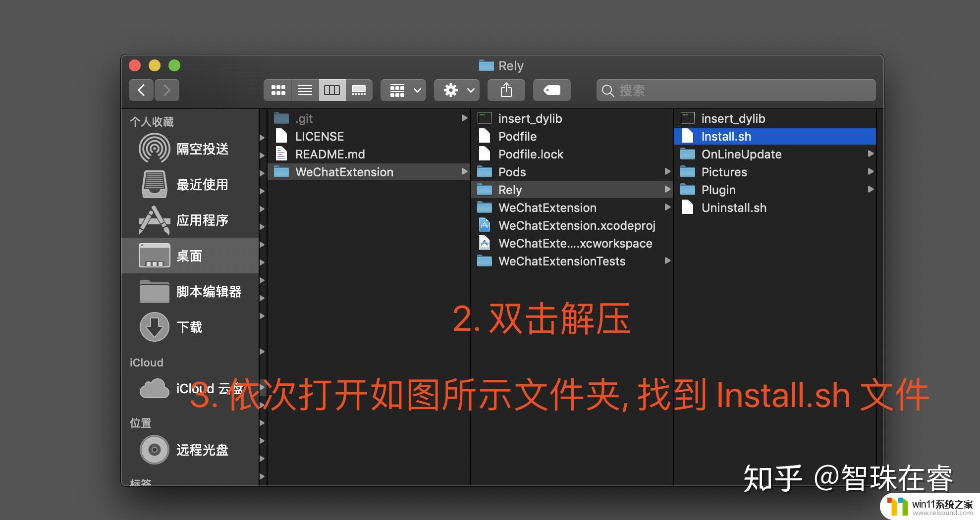Select the Install.sh file

pyautogui.click(x=775, y=136)
